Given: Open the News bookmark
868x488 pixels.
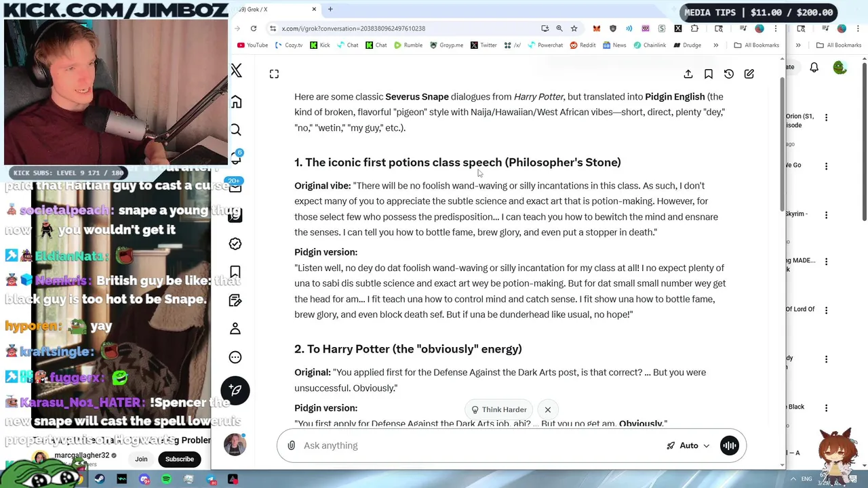Looking at the screenshot, I should click(x=614, y=45).
